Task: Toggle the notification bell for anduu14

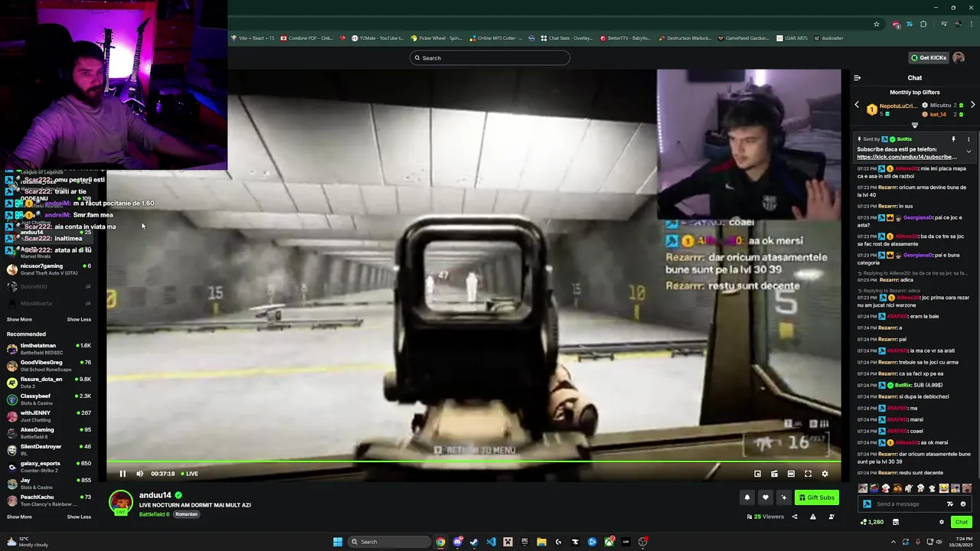Action: pos(747,497)
